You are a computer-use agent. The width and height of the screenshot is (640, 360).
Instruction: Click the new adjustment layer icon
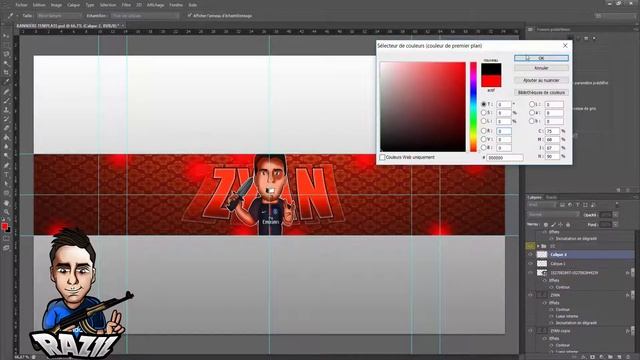pyautogui.click(x=602, y=356)
